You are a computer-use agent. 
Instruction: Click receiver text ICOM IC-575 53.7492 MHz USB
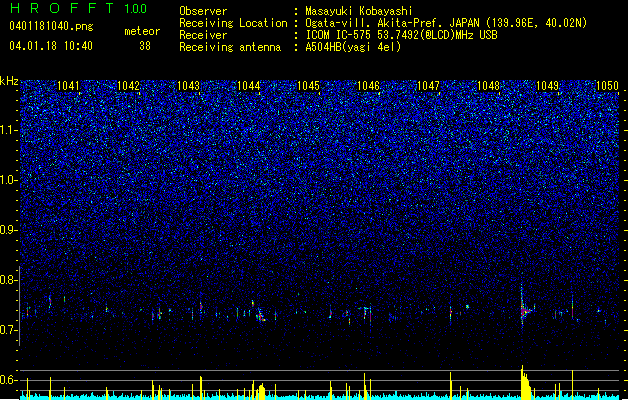tap(402, 35)
